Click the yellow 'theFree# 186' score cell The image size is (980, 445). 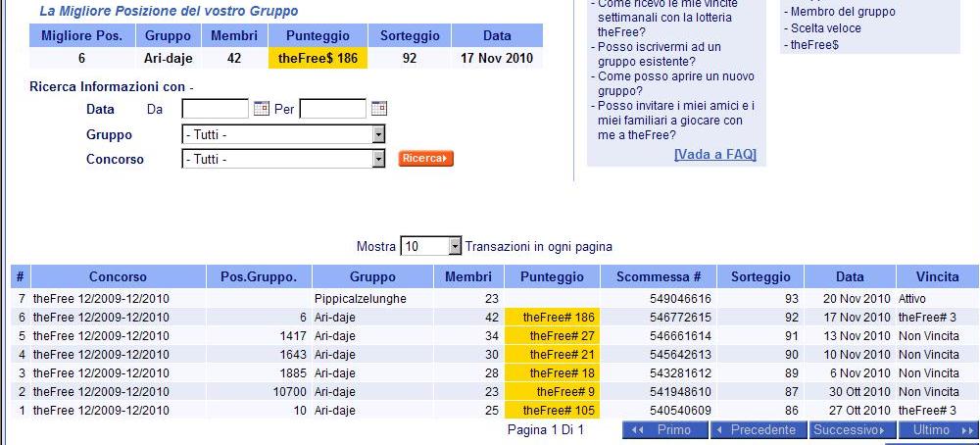[x=552, y=318]
